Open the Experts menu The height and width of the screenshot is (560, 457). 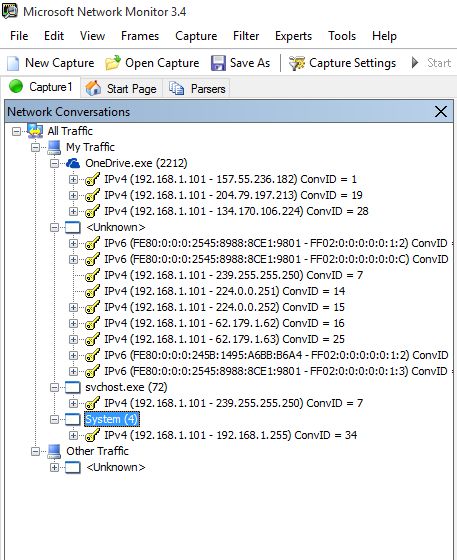pos(293,36)
